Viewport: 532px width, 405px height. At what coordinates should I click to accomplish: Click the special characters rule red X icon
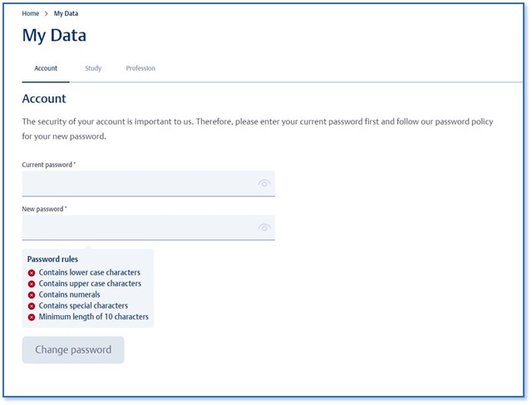pyautogui.click(x=32, y=306)
